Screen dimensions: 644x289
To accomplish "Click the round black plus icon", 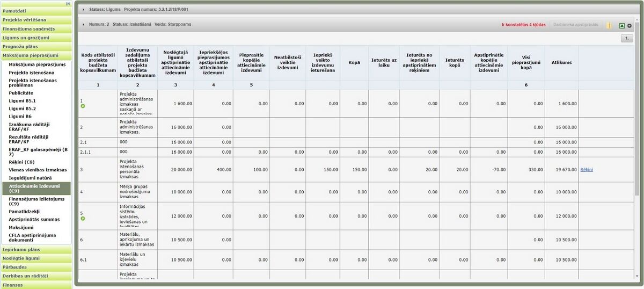I will 630,25.
